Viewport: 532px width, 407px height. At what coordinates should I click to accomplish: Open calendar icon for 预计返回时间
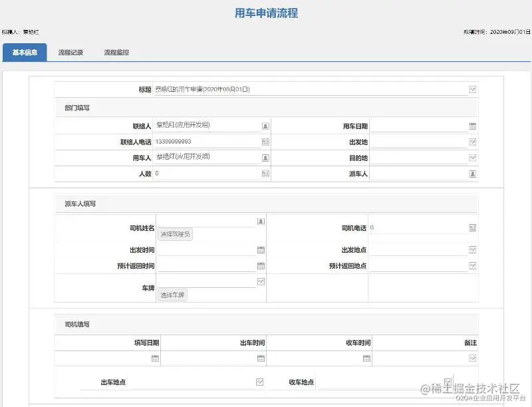tap(261, 265)
